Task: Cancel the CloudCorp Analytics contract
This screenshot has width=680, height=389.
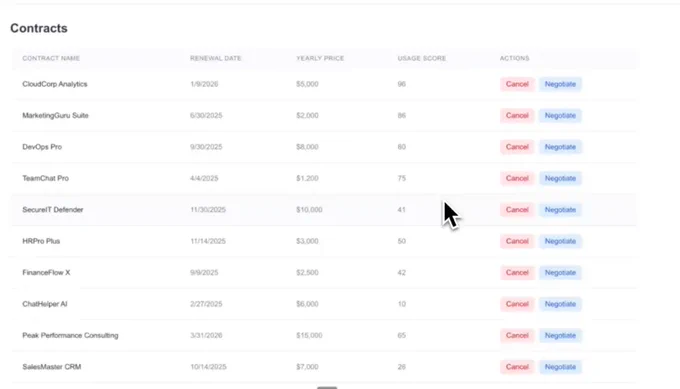Action: pos(517,84)
